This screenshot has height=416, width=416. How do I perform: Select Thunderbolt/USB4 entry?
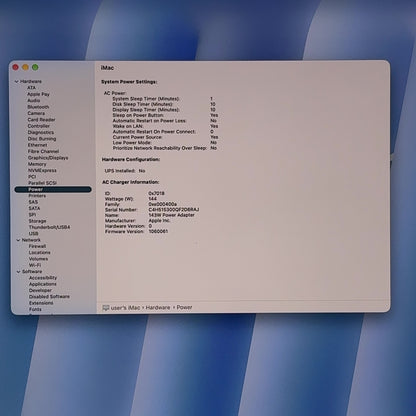49,227
